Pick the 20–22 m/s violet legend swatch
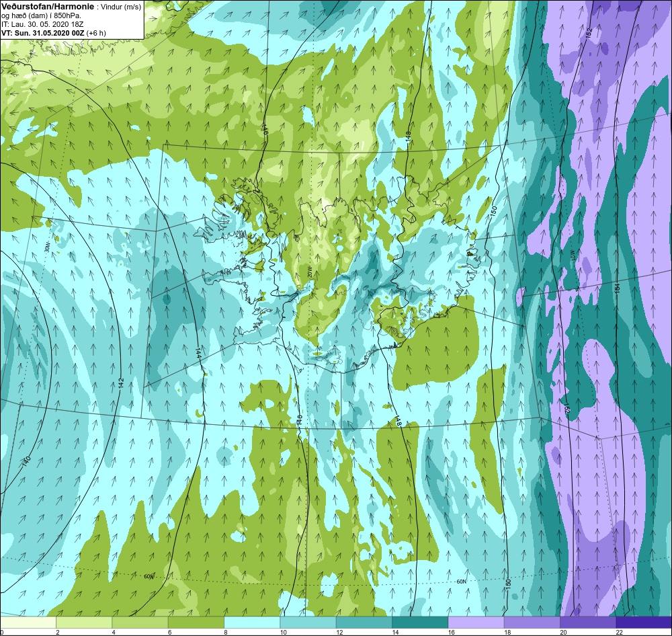 click(587, 623)
